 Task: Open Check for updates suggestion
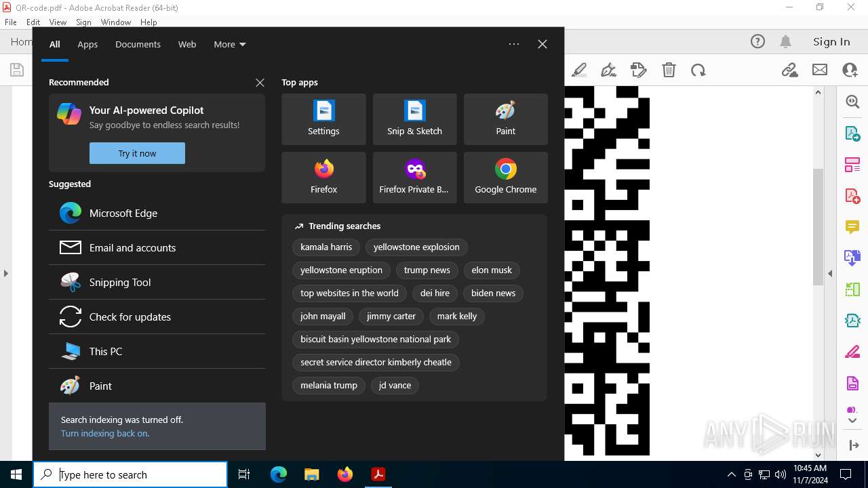point(157,317)
